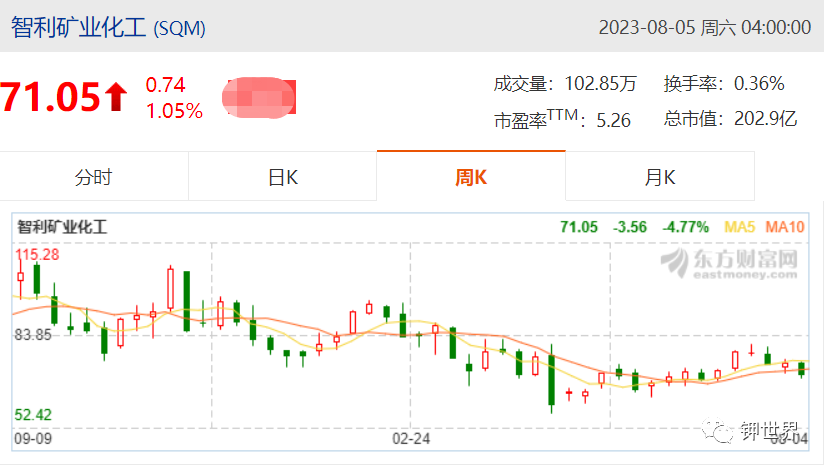Select the 周K weekly chart tab

tap(471, 177)
